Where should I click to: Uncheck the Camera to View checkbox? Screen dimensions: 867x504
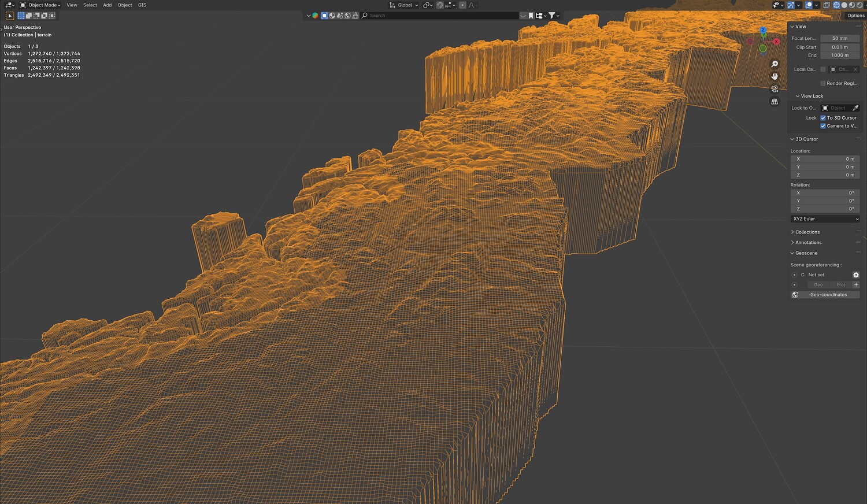823,126
